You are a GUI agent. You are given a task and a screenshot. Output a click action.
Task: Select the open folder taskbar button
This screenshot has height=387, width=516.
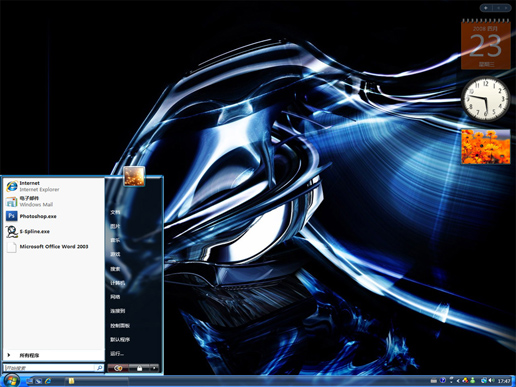coord(97,381)
